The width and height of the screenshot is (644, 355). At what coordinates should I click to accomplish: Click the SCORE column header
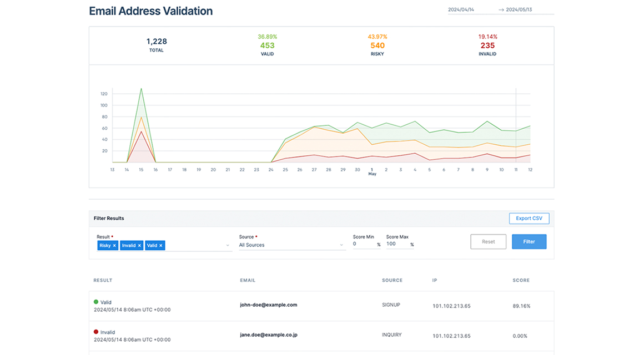coord(521,281)
